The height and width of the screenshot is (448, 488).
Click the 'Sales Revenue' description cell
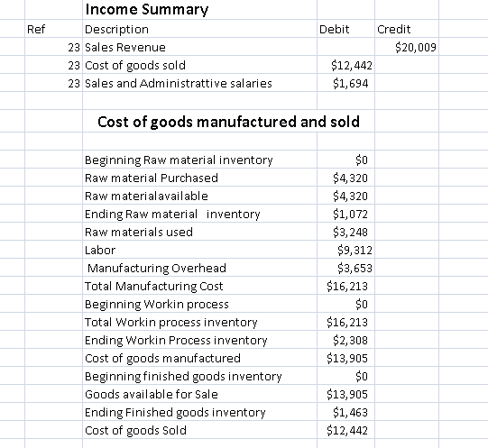(200, 47)
